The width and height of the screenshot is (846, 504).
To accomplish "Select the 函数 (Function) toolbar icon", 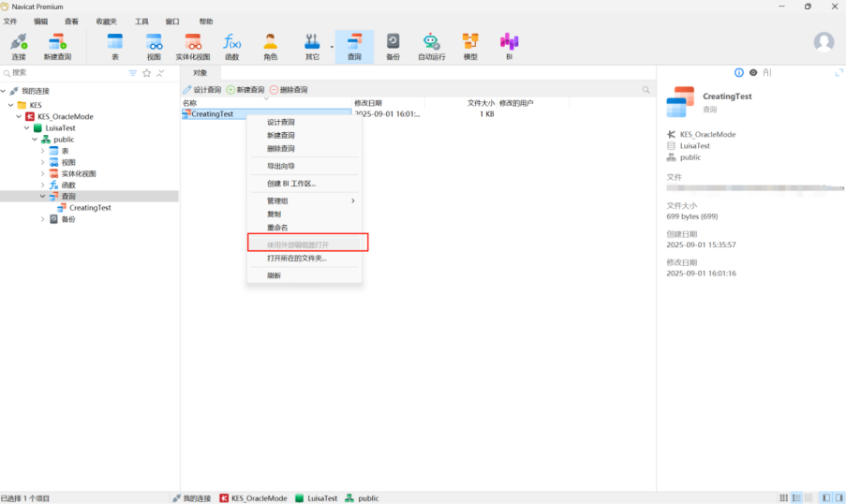I will (x=231, y=45).
